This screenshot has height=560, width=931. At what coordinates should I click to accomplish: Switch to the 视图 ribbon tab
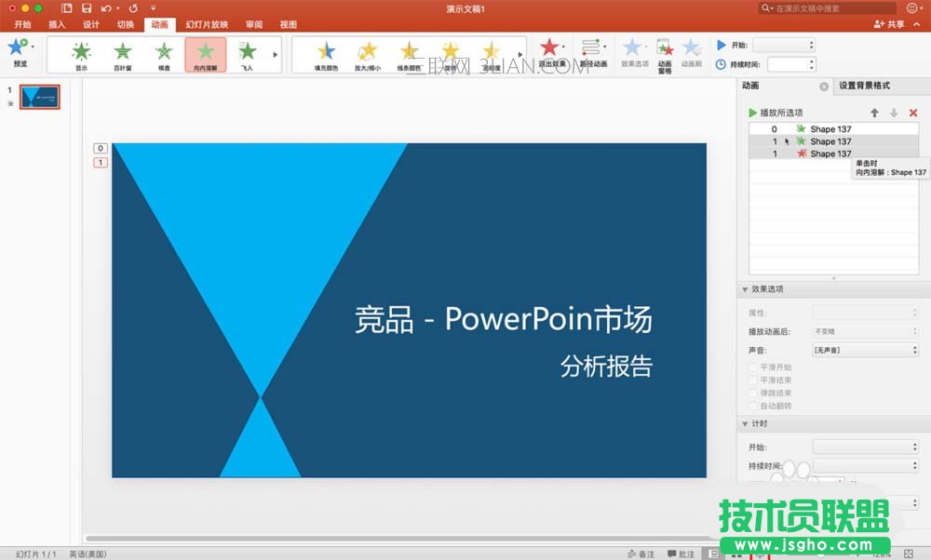tap(288, 24)
